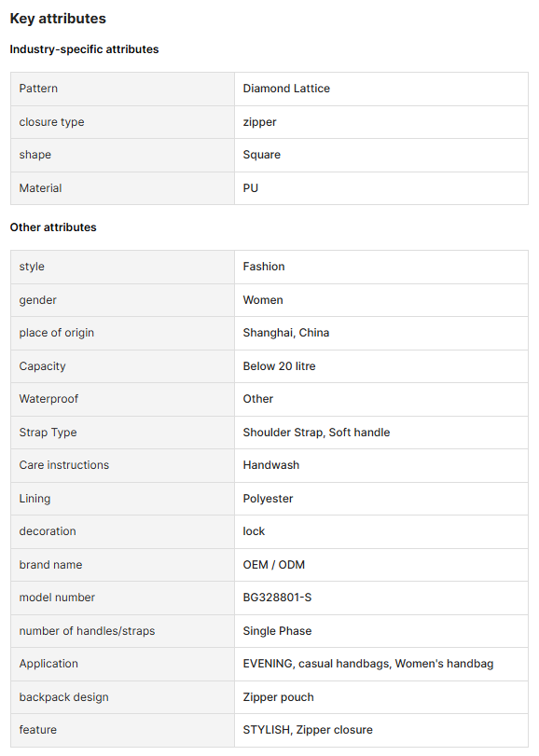The width and height of the screenshot is (539, 756).
Task: Click the Square shape value
Action: 262,155
